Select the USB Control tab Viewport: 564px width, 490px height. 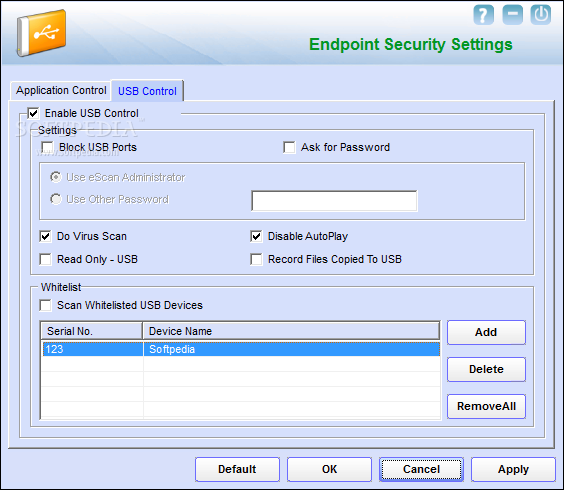click(x=147, y=91)
